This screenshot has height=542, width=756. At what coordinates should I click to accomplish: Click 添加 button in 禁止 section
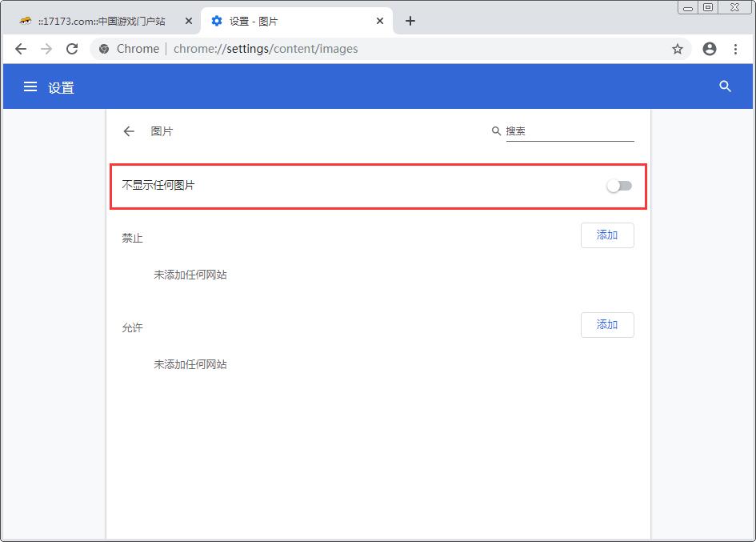tap(607, 235)
